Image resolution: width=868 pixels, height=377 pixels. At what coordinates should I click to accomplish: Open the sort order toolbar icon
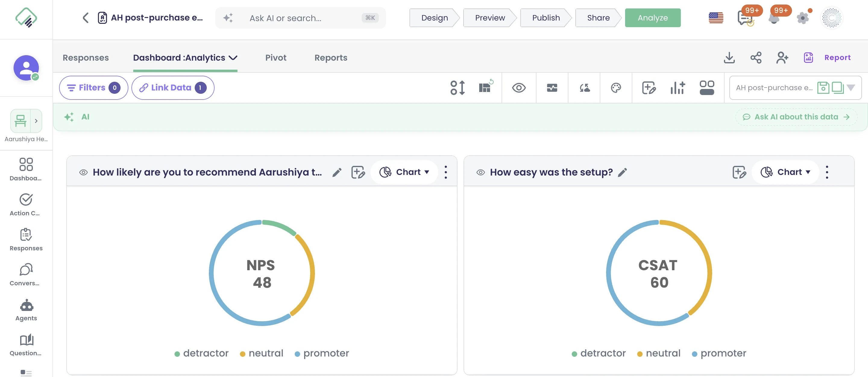click(458, 88)
